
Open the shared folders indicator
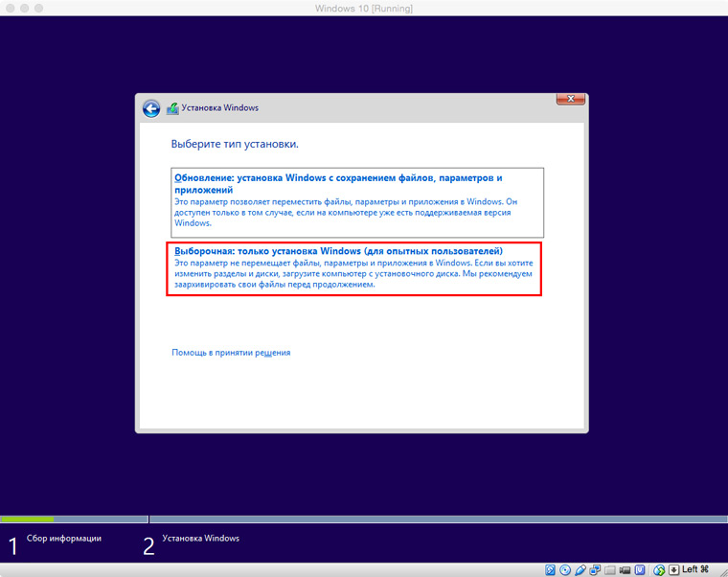(610, 570)
